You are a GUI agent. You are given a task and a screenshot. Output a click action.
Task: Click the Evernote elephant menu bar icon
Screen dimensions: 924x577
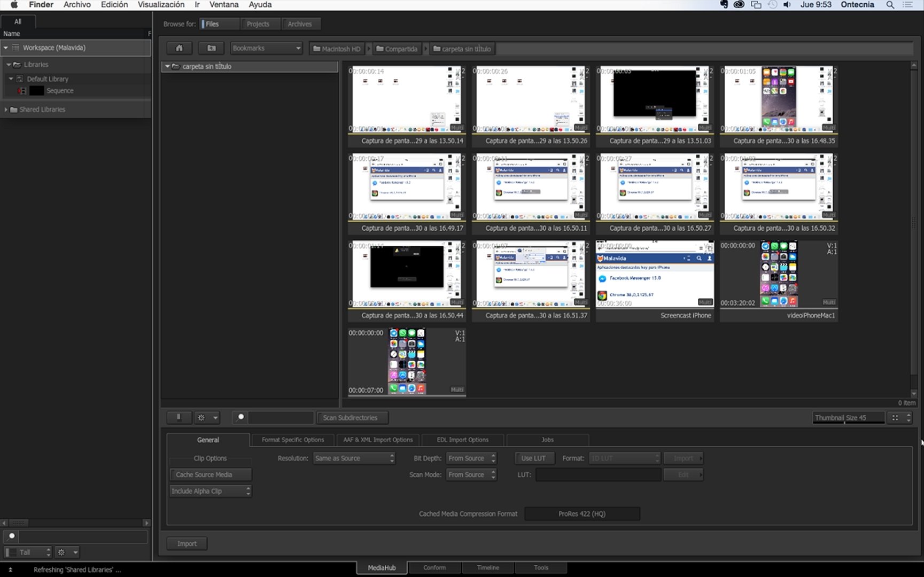tap(724, 5)
